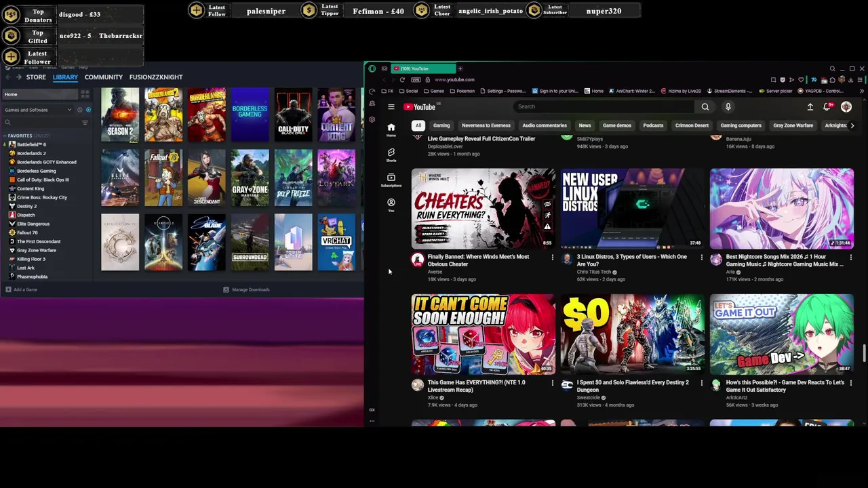Start voice search with microphone icon
868x488 pixels.
pos(728,106)
